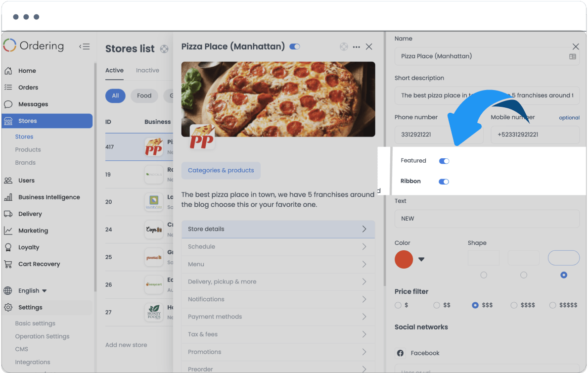The image size is (588, 373).
Task: Click the Facebook icon
Action: 401,353
